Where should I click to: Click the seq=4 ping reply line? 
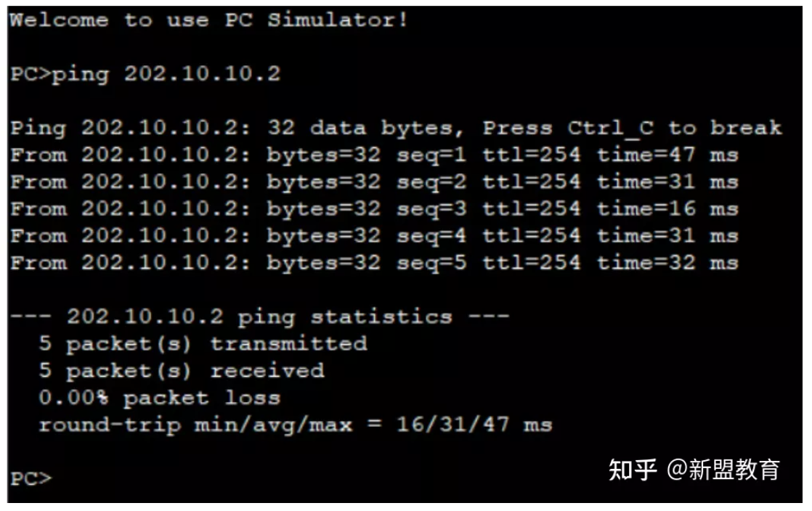pyautogui.click(x=373, y=236)
